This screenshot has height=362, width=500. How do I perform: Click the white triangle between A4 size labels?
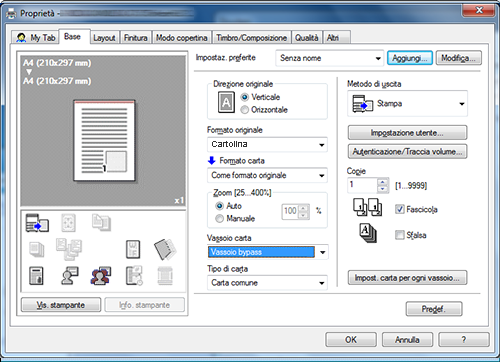tap(29, 72)
